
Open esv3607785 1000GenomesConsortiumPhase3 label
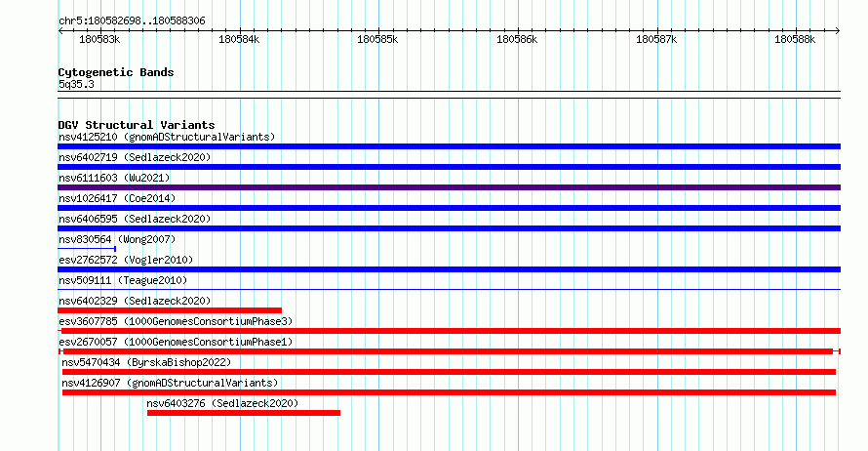tap(176, 321)
